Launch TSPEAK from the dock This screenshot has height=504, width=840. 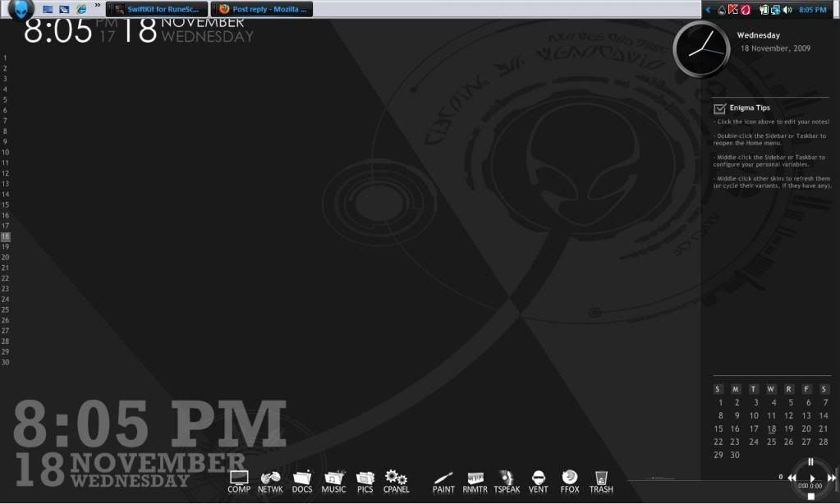(x=507, y=481)
